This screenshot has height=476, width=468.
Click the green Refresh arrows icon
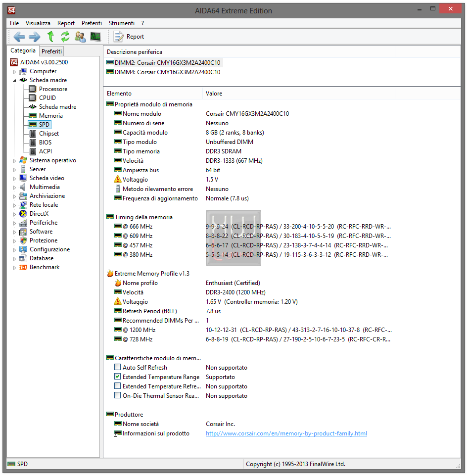pos(65,37)
